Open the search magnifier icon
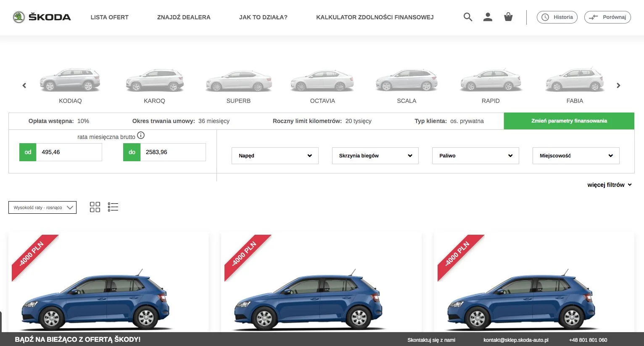Image resolution: width=644 pixels, height=346 pixels. tap(468, 17)
